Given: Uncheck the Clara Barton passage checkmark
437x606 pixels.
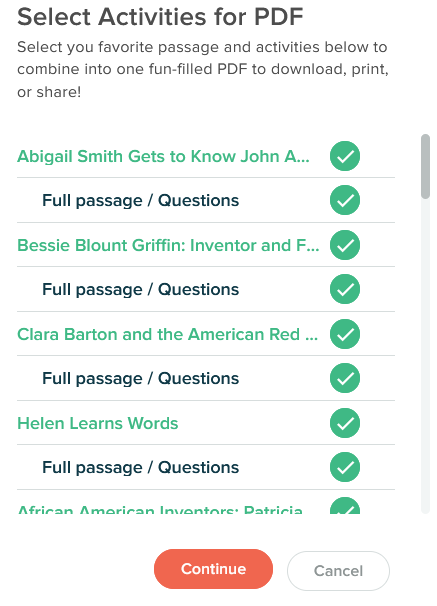Looking at the screenshot, I should 345,334.
